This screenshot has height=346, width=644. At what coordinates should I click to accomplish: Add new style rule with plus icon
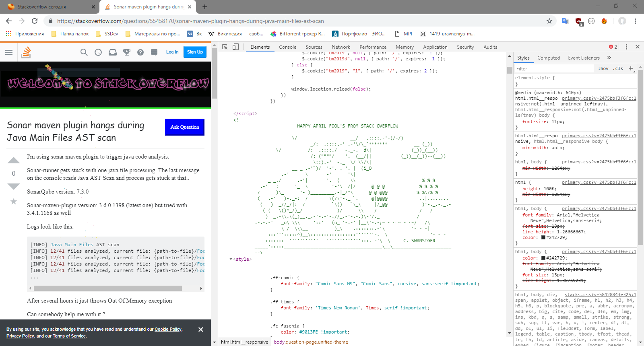click(631, 69)
